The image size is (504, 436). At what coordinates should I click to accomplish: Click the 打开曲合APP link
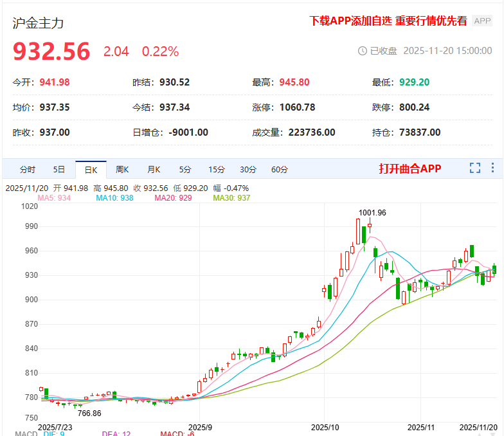pyautogui.click(x=410, y=168)
